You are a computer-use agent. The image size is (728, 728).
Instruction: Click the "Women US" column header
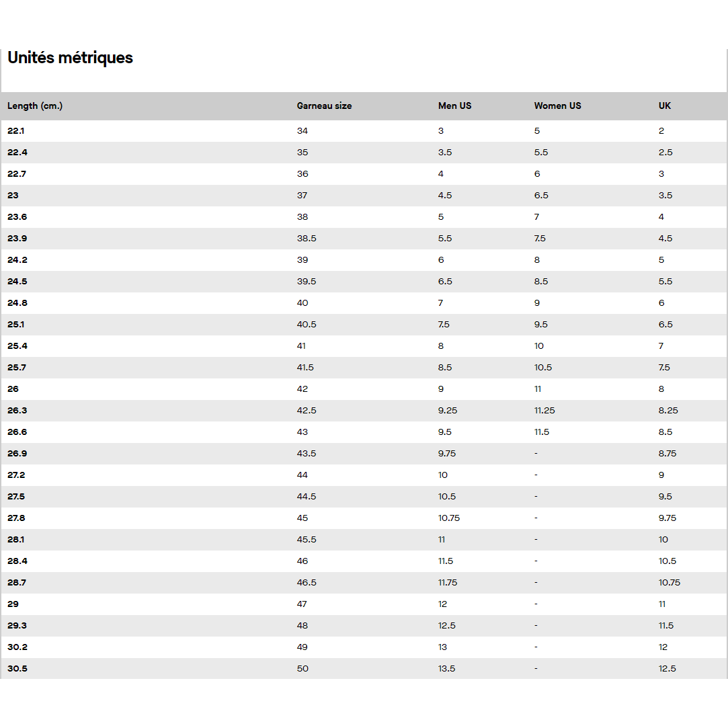pyautogui.click(x=557, y=106)
